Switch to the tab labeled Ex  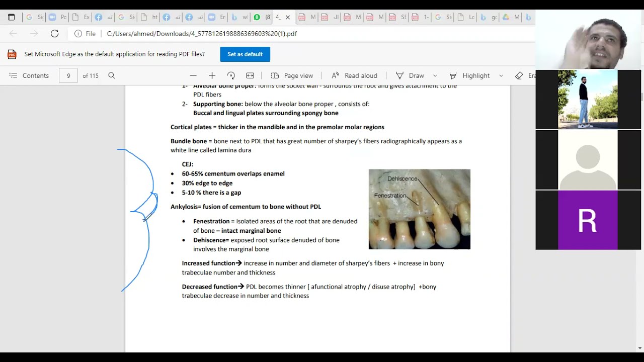pos(81,17)
